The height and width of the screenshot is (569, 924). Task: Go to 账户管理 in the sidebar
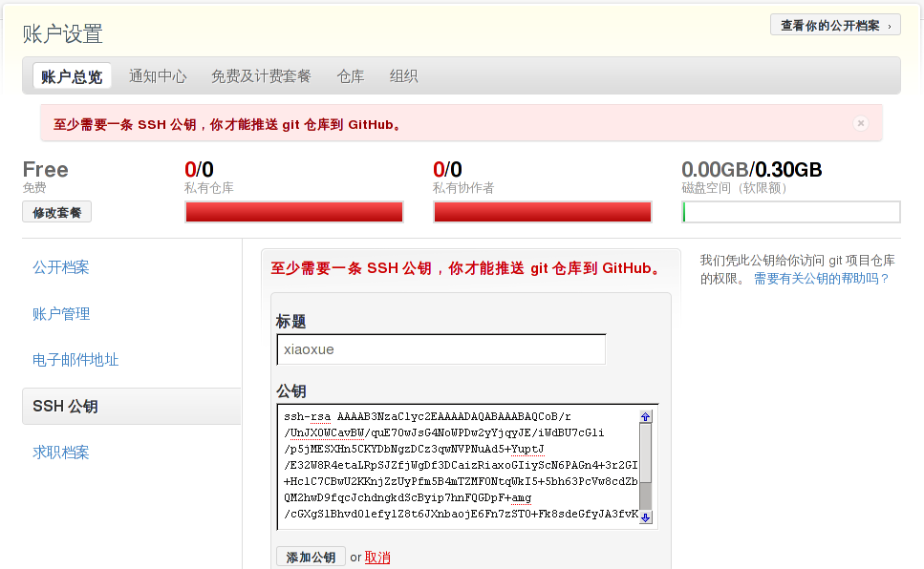(x=61, y=314)
